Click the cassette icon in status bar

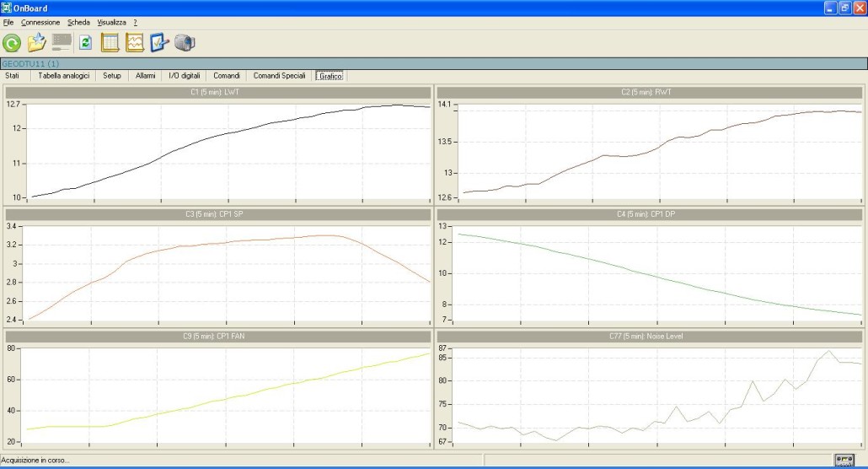[844, 460]
